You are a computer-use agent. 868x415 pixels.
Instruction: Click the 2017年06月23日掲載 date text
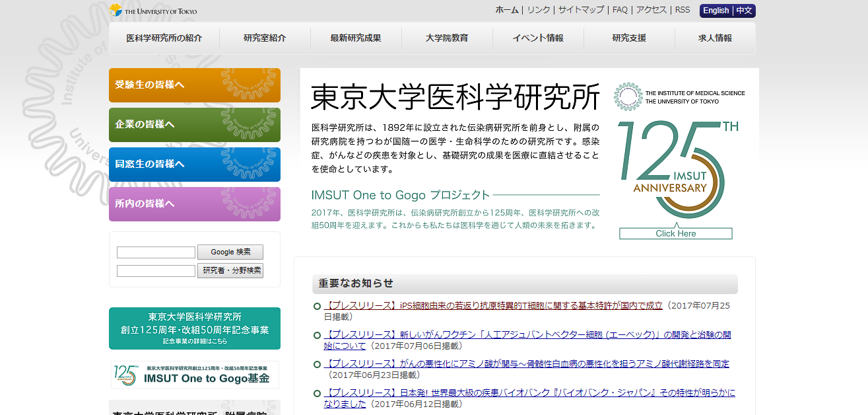click(x=373, y=375)
